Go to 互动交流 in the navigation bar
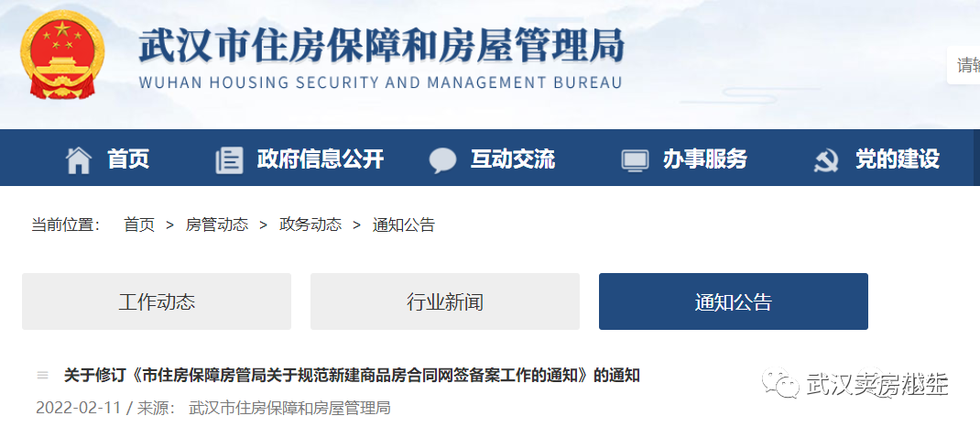This screenshot has width=980, height=427. pos(513,160)
